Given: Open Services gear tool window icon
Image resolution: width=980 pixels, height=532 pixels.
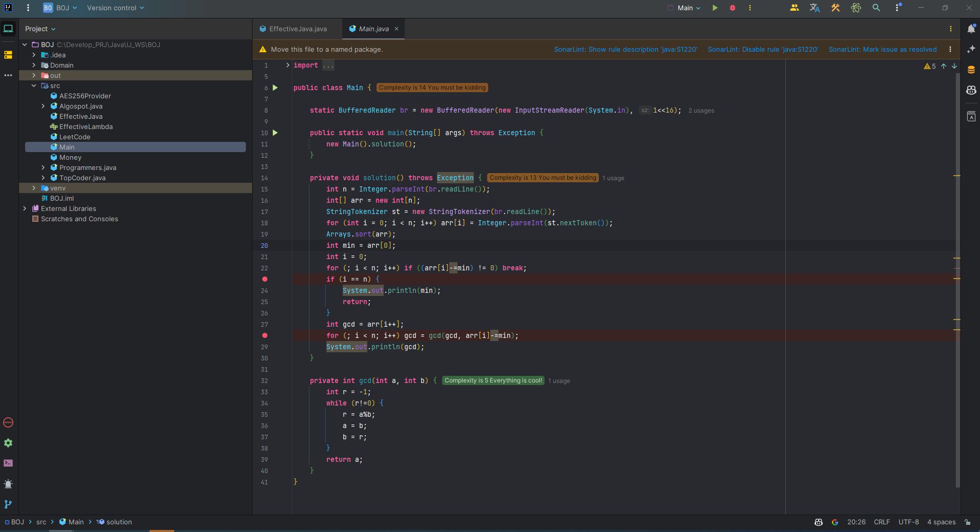Looking at the screenshot, I should [x=8, y=443].
